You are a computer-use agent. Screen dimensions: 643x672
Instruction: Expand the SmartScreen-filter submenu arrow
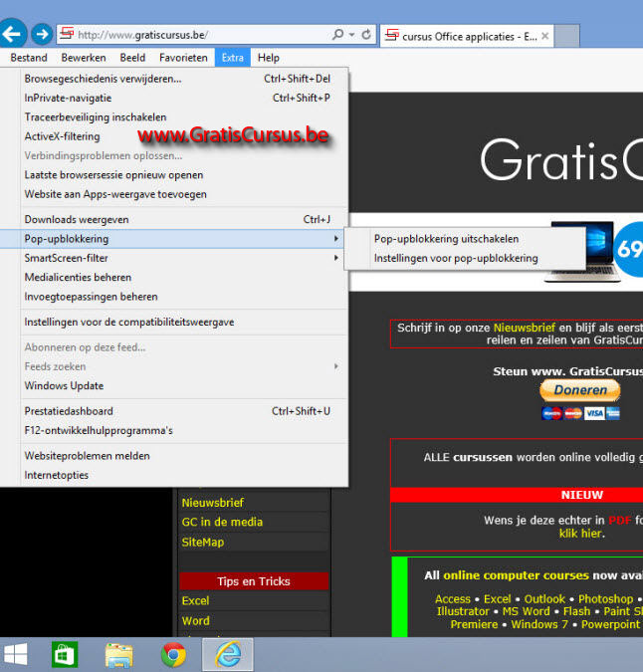pos(336,258)
